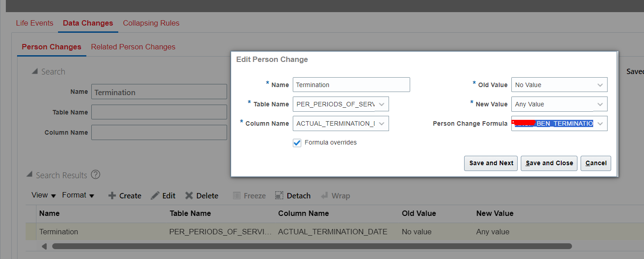The image size is (644, 259).
Task: Click the Name column header
Action: pos(49,213)
